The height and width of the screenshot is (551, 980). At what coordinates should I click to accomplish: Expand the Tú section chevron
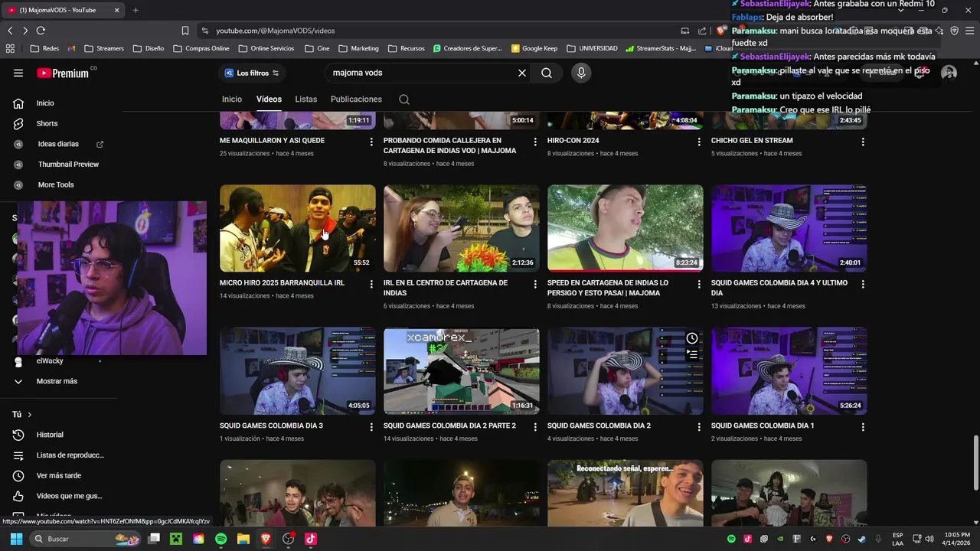[x=30, y=415]
